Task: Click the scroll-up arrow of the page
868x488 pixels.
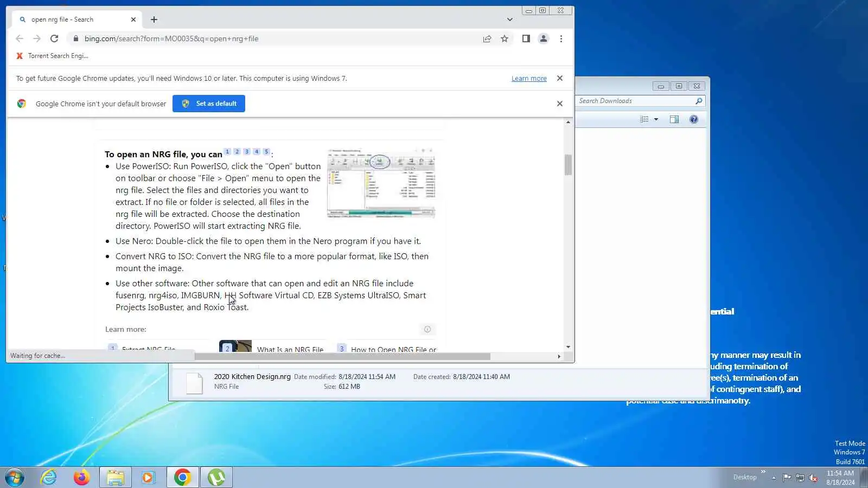Action: [x=568, y=122]
